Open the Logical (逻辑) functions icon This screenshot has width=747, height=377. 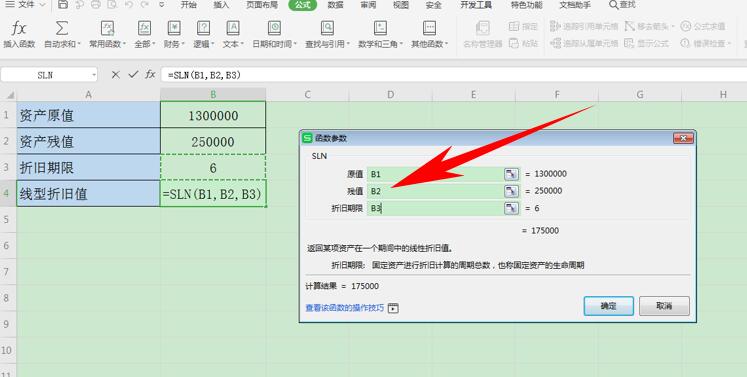tap(203, 28)
